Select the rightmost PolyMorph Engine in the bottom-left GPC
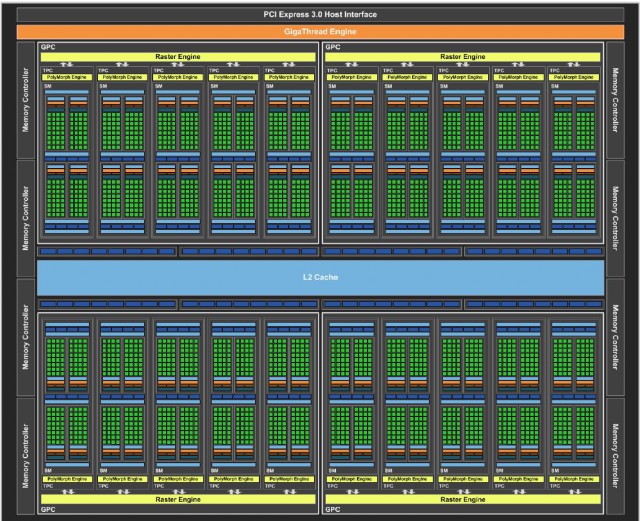This screenshot has width=640, height=521. coord(289,479)
